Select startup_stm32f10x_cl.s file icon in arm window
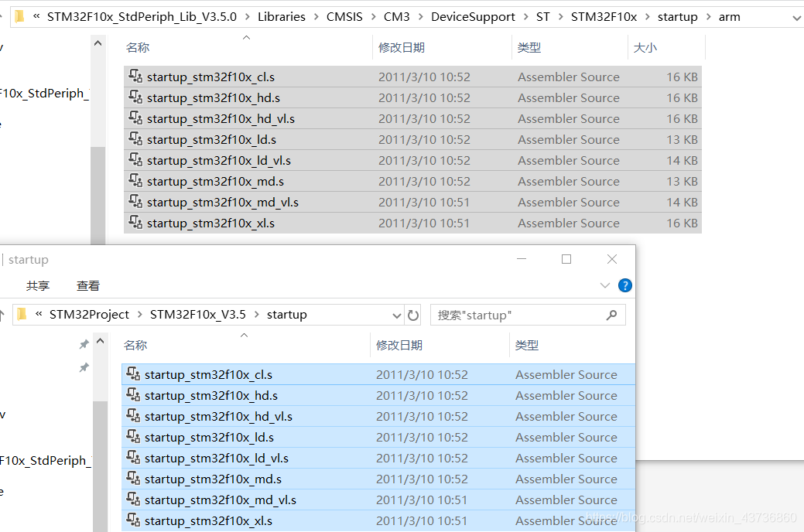 (x=135, y=77)
